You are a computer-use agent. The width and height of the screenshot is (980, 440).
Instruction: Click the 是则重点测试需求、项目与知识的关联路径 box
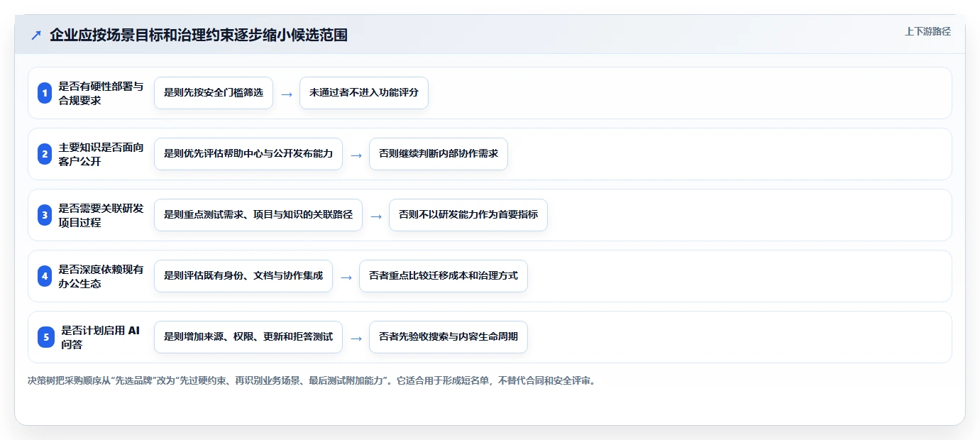[258, 215]
